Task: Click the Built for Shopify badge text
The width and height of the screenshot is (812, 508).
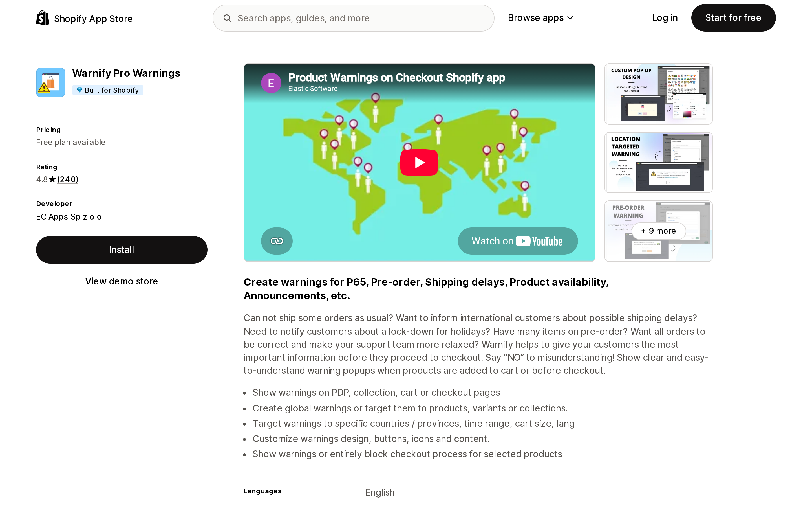Action: (x=112, y=90)
